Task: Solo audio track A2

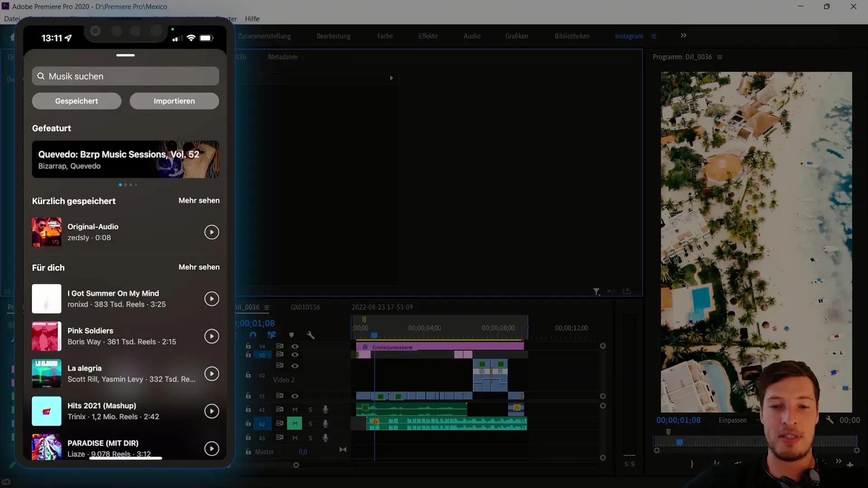Action: (310, 423)
